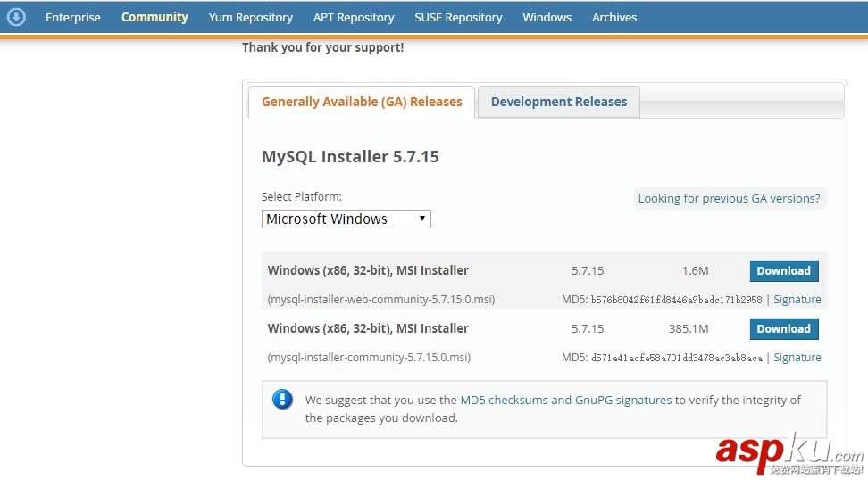Download the 385.1M full community installer

click(783, 329)
